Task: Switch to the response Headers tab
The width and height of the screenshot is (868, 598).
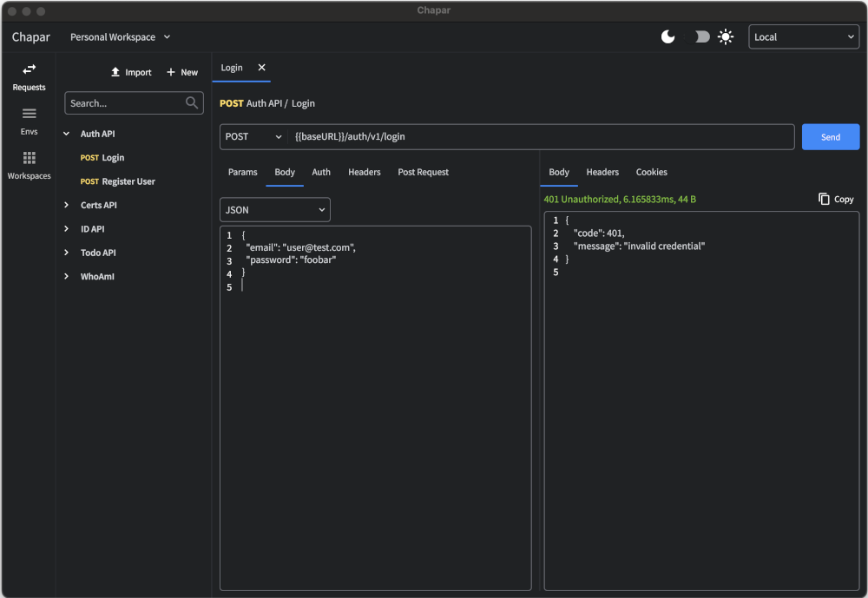Action: pyautogui.click(x=602, y=172)
